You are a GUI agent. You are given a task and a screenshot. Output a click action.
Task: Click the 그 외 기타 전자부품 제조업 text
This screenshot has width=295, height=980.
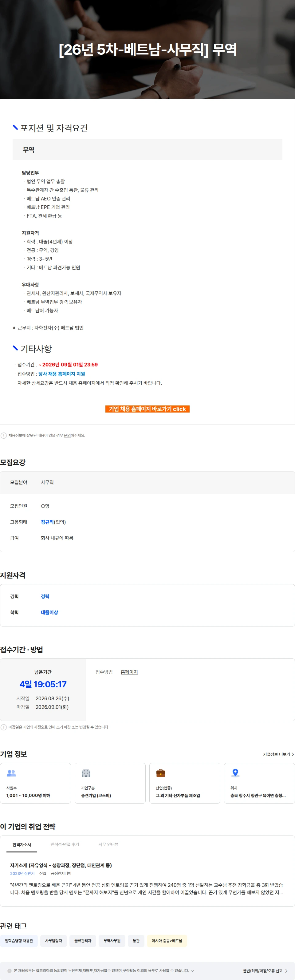tap(178, 795)
